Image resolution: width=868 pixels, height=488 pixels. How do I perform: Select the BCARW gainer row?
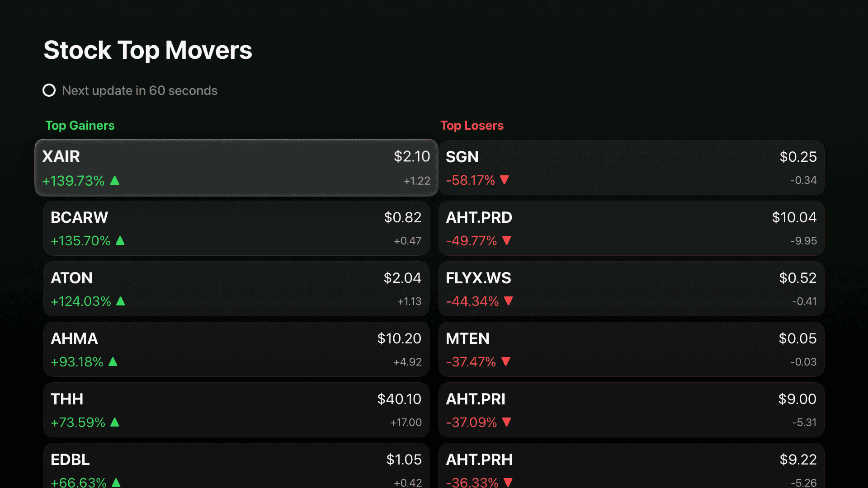click(236, 228)
